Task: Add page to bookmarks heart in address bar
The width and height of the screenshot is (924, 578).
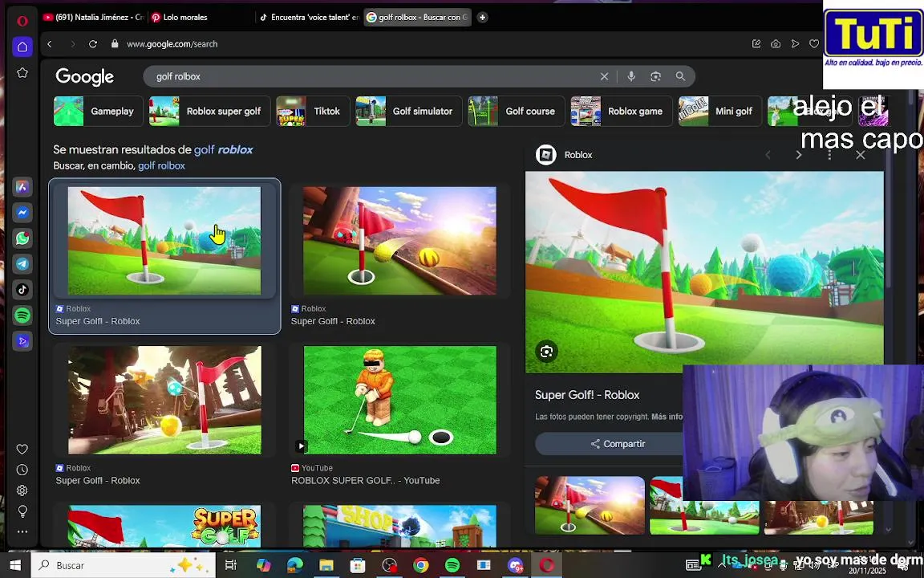Action: [814, 43]
